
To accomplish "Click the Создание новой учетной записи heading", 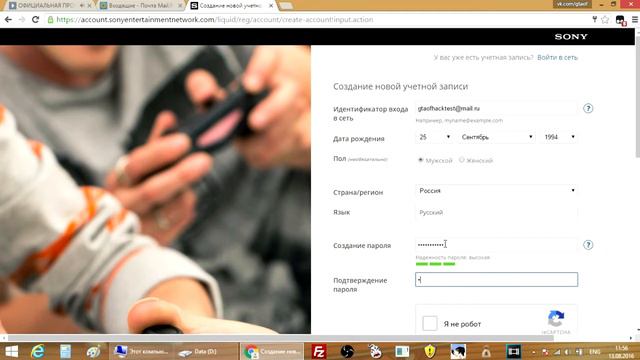I will click(400, 87).
